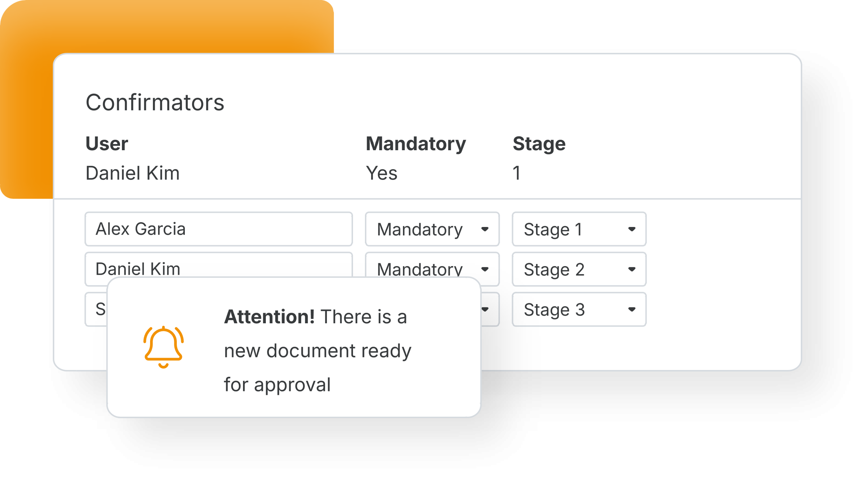Open the Alex Garcia Mandatory dropdown
Viewport: 868px width, 484px height.
tap(432, 229)
